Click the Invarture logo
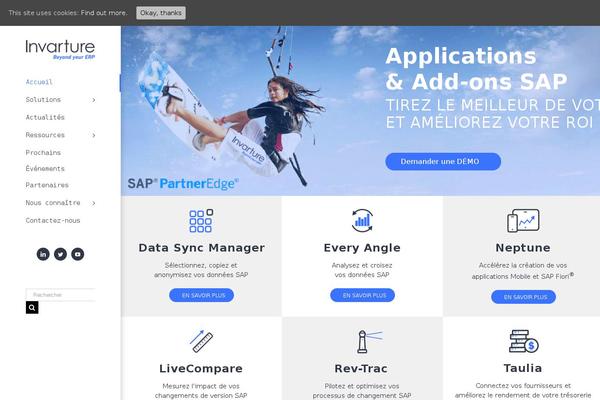Image resolution: width=600 pixels, height=400 pixels. coord(60,50)
